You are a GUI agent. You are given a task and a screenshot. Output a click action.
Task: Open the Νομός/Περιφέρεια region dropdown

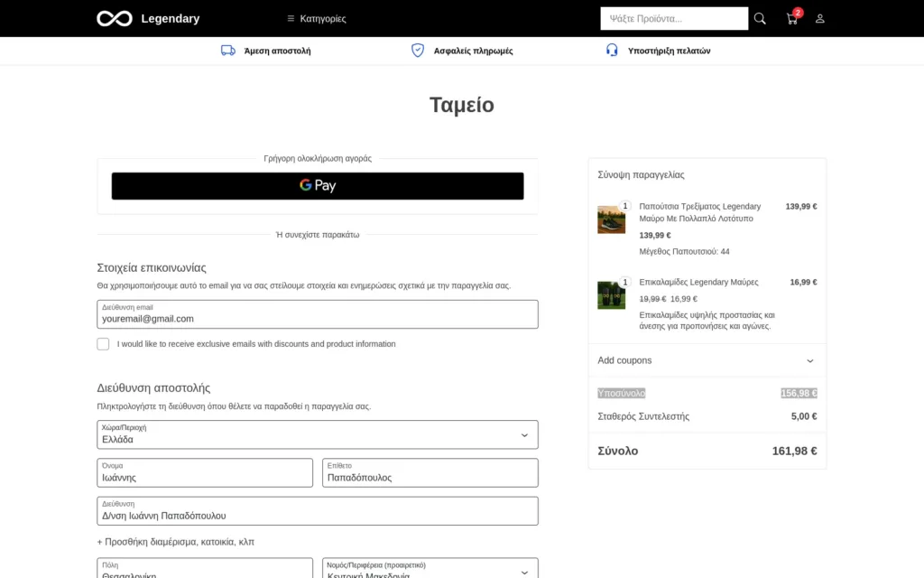[x=430, y=570]
